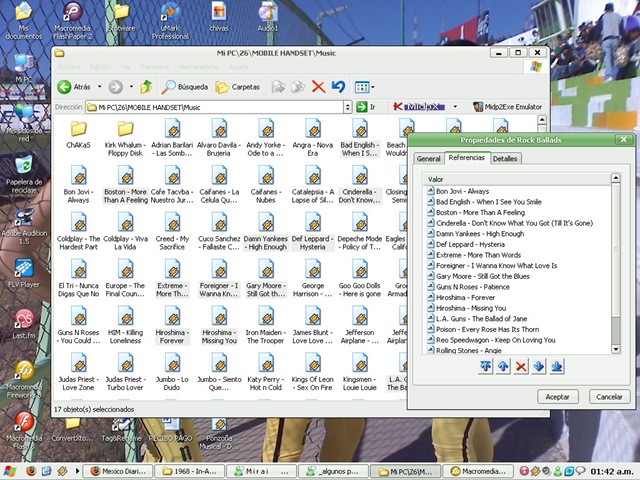Select 'Guns N Roses - Patience' list entry
This screenshot has height=480, width=640.
click(468, 287)
